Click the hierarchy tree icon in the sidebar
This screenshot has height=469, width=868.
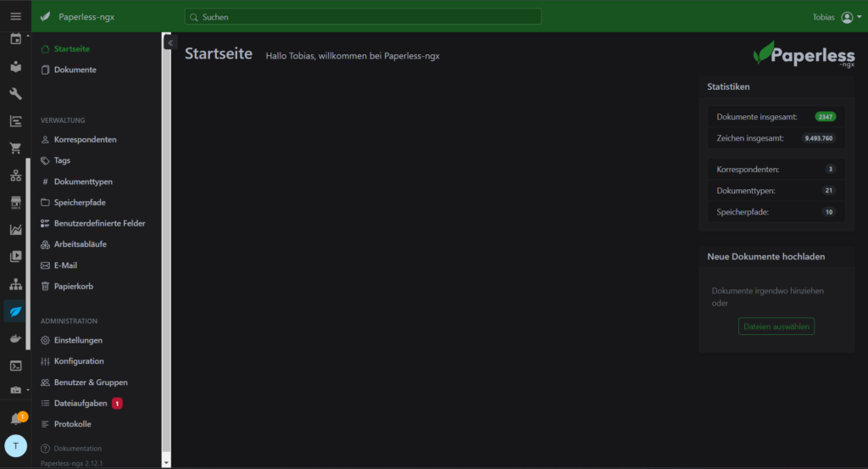(15, 284)
